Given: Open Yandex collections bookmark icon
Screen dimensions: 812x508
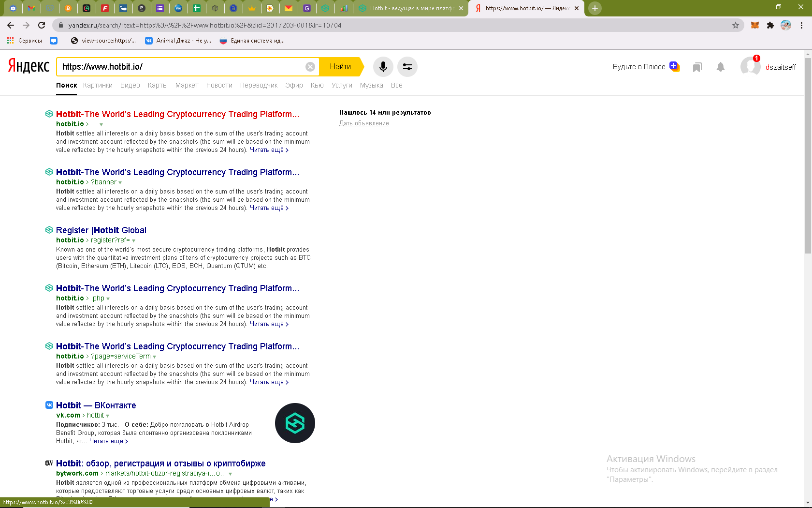Looking at the screenshot, I should [x=697, y=67].
